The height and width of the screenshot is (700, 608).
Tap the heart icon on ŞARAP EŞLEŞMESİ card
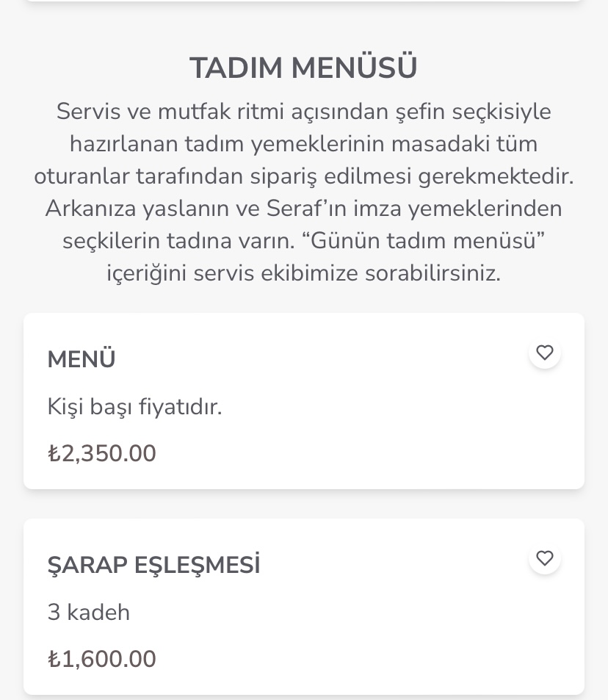pyautogui.click(x=545, y=558)
